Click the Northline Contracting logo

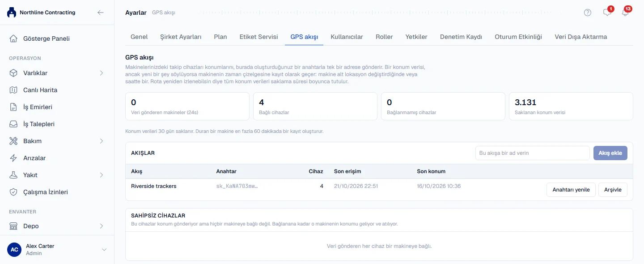(x=12, y=13)
